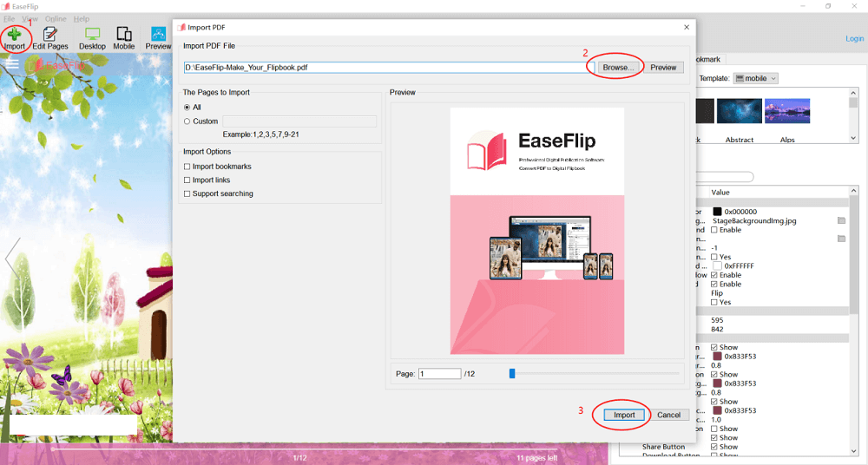Check the Import links option
Screen dimensions: 868x465
(x=187, y=180)
